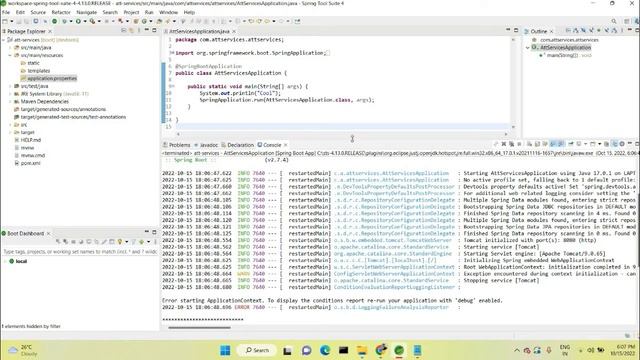The image size is (640, 360).
Task: Collapse all in Package Explorer toolbar
Action: pos(123,30)
